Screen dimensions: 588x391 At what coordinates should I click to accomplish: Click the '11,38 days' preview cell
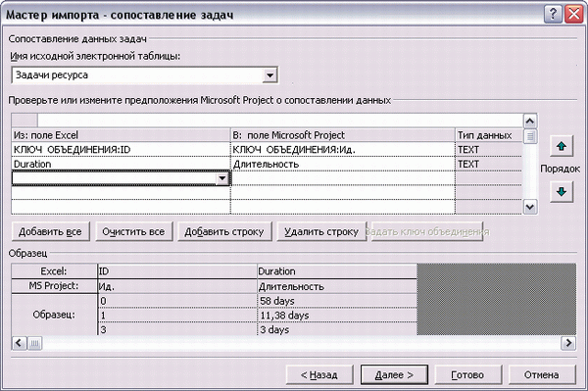coord(337,316)
